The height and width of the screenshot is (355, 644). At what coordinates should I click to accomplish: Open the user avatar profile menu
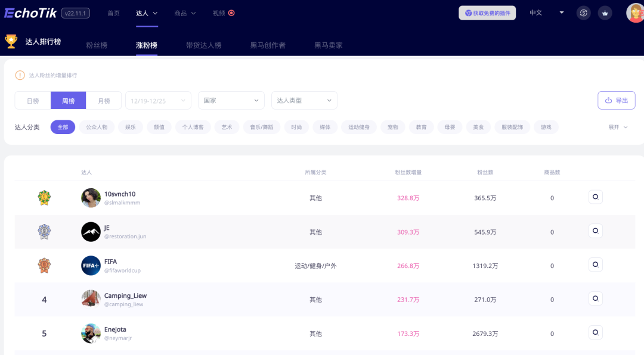point(635,13)
